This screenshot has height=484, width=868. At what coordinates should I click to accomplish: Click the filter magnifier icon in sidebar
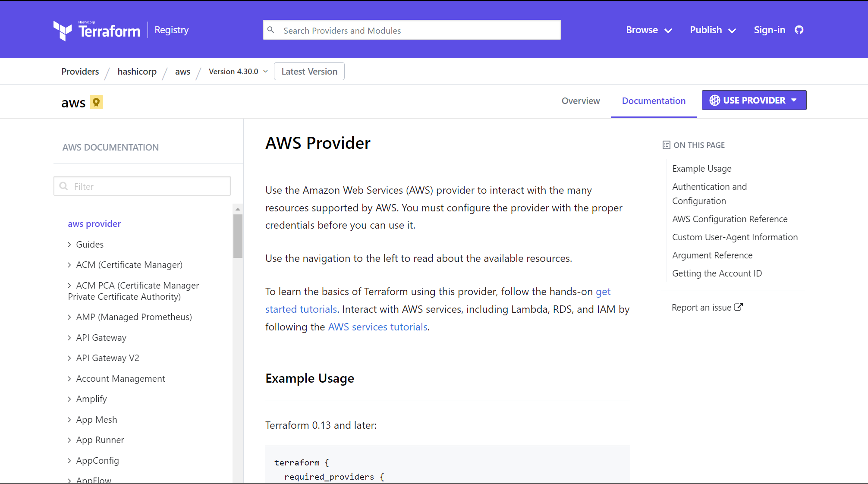64,186
